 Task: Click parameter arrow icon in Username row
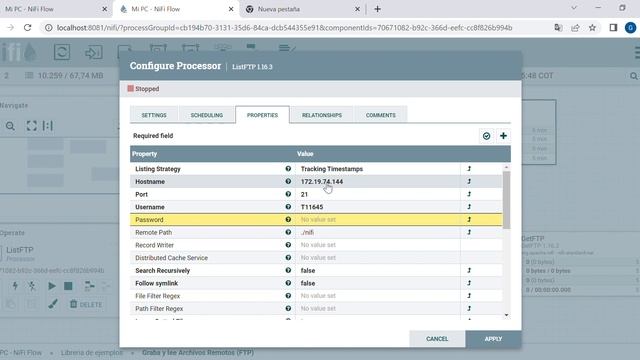(469, 207)
